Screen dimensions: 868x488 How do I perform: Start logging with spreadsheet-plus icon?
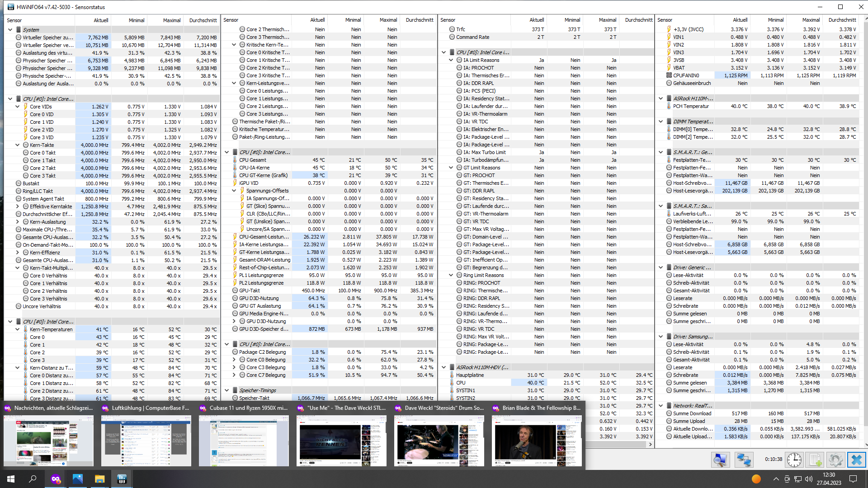815,460
